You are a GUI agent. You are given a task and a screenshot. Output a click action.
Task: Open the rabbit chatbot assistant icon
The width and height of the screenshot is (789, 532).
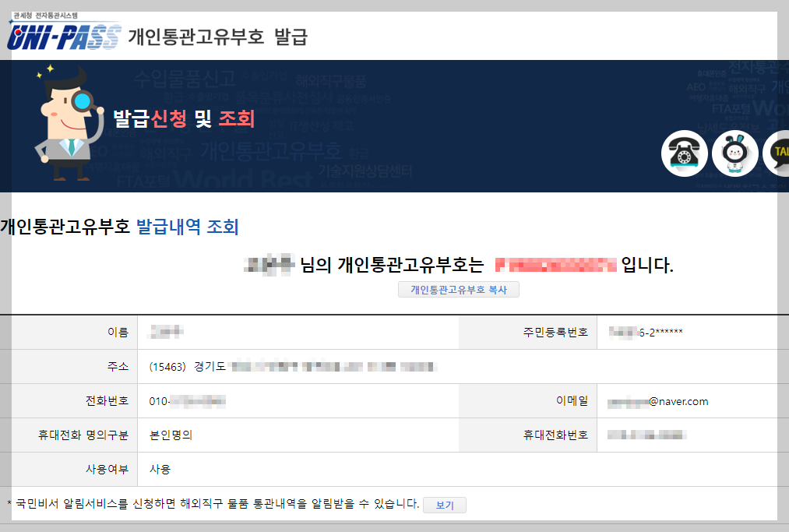734,153
